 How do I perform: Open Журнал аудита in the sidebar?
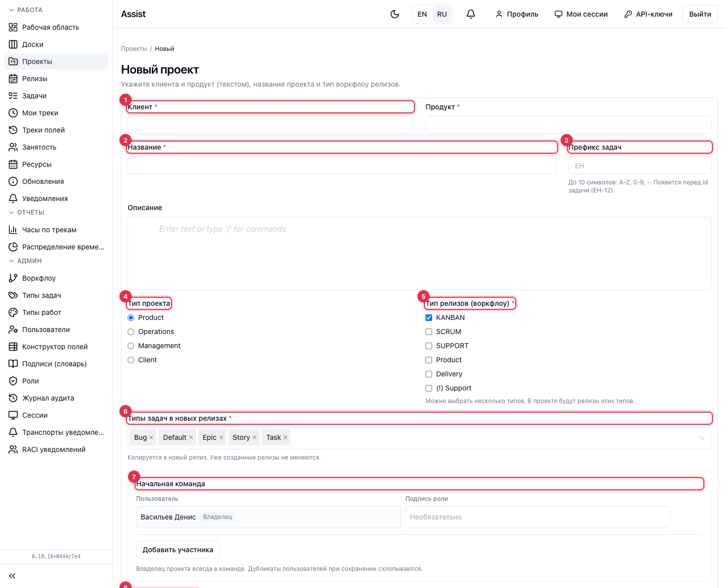tap(56, 398)
